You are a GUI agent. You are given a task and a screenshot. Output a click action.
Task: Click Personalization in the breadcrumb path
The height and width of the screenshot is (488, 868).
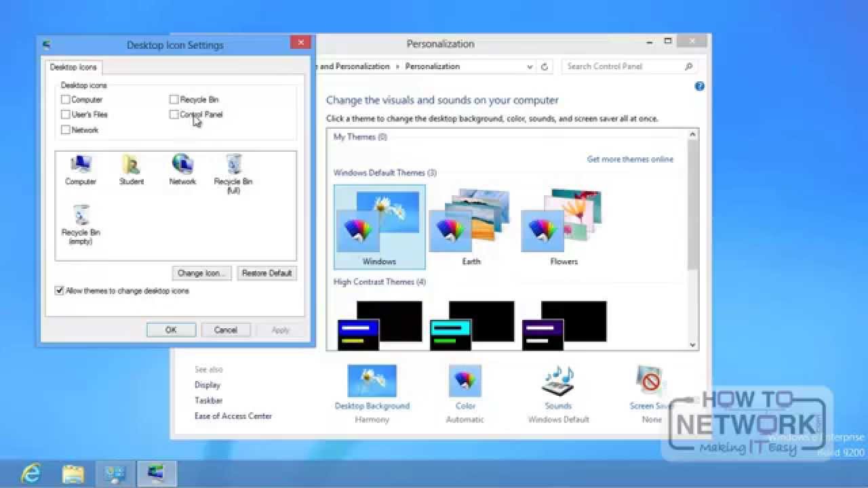pyautogui.click(x=433, y=66)
